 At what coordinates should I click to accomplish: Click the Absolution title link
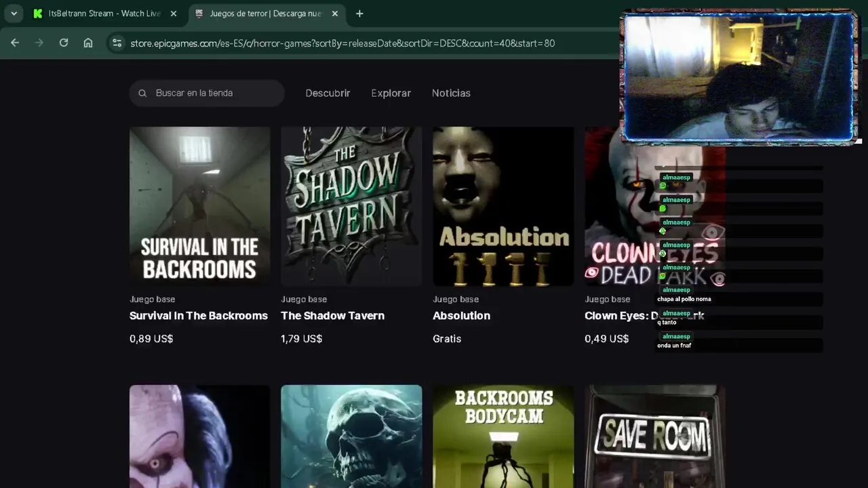click(461, 316)
